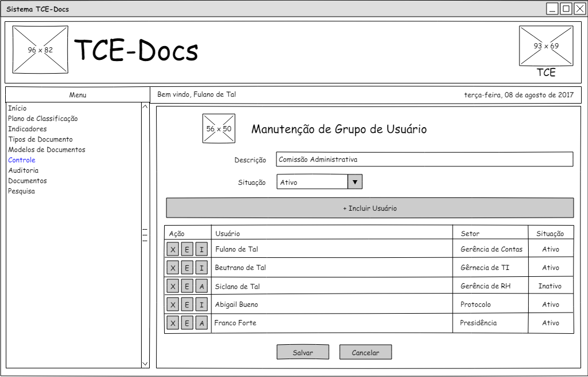
Task: Click the Salvar button
Action: tap(302, 352)
